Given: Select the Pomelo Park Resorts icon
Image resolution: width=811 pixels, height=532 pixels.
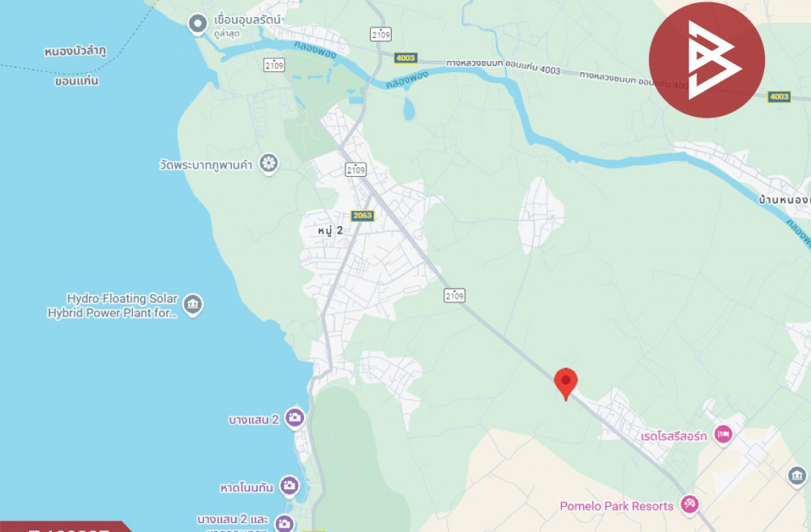Looking at the screenshot, I should point(689,505).
